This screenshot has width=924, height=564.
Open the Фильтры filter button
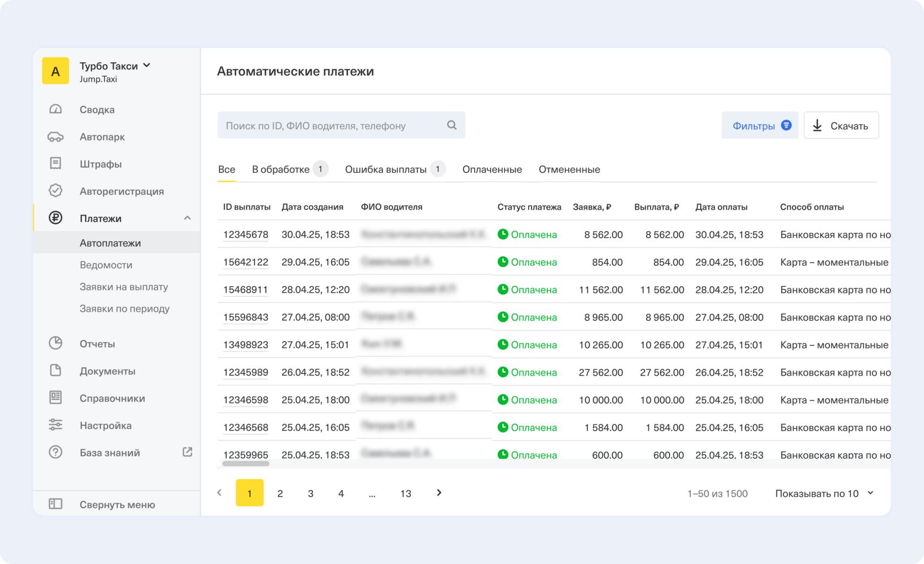[760, 125]
